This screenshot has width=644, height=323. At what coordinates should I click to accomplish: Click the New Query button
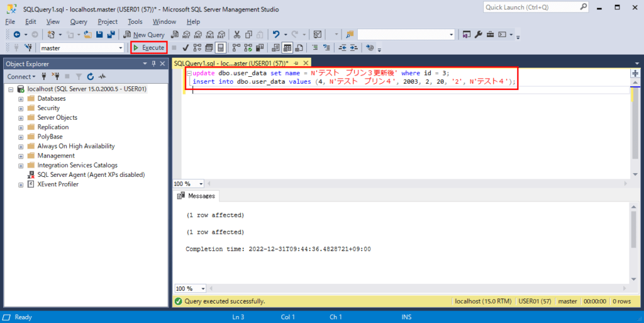145,34
